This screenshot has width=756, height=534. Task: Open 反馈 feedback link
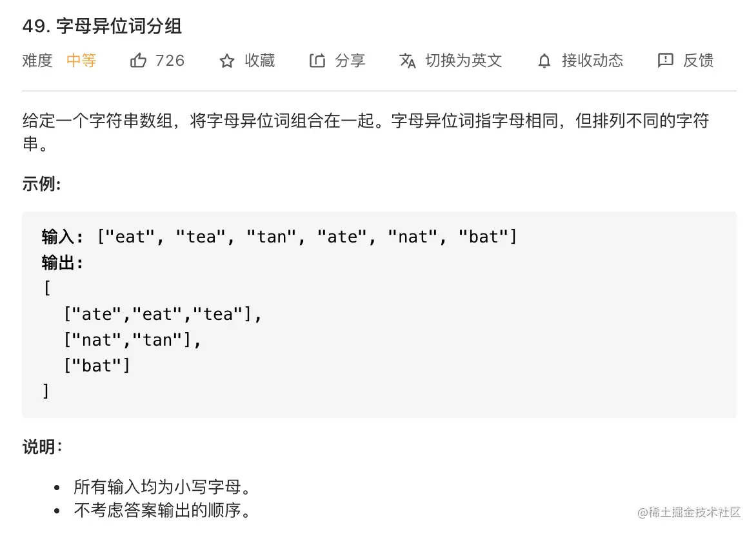click(698, 60)
